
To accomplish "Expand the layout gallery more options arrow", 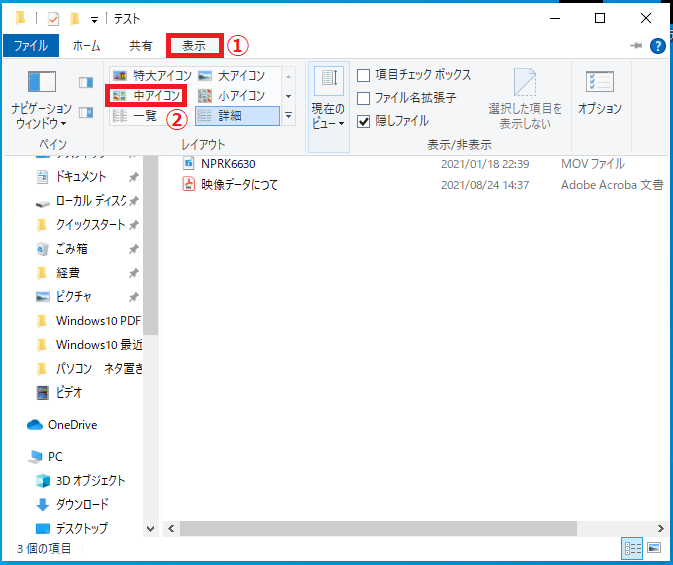I will 289,115.
